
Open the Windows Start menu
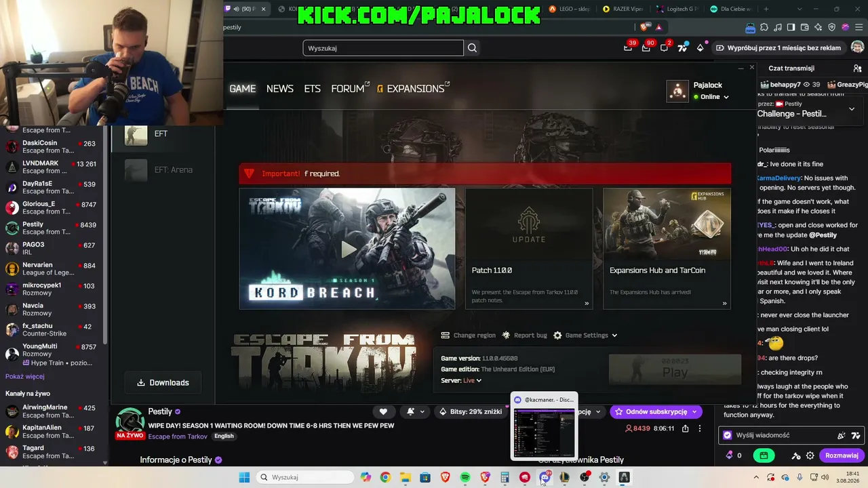coord(244,477)
